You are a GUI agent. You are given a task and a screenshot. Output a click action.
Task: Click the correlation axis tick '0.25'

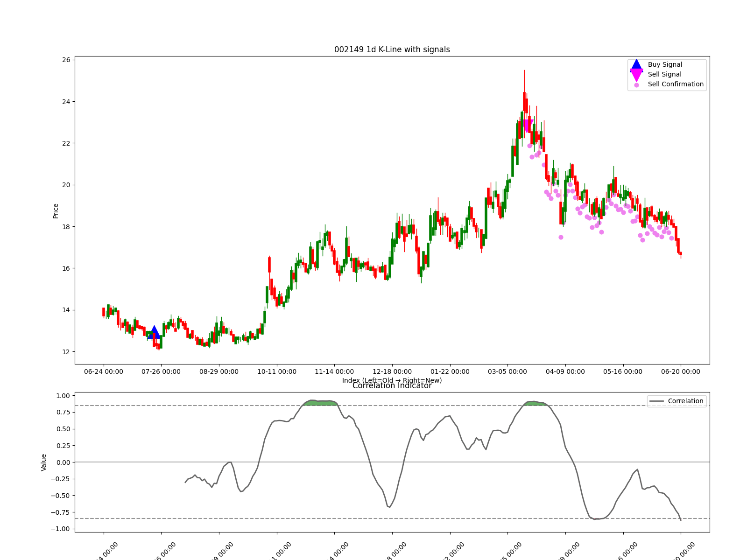point(63,446)
